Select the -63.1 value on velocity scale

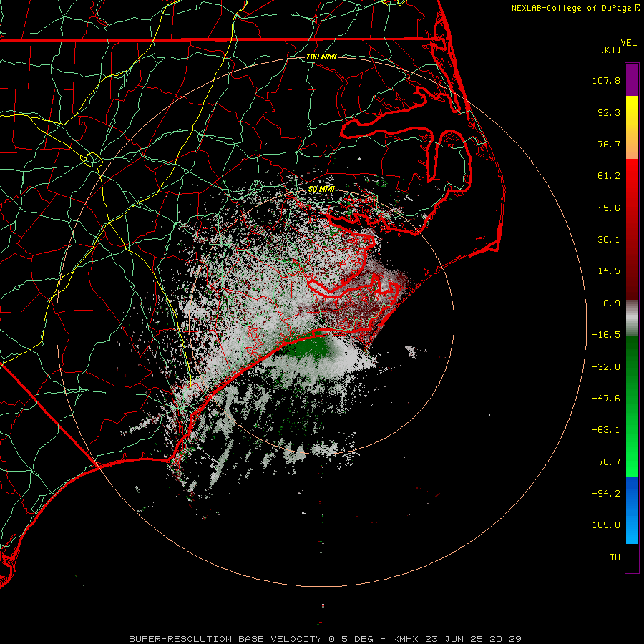tap(606, 430)
